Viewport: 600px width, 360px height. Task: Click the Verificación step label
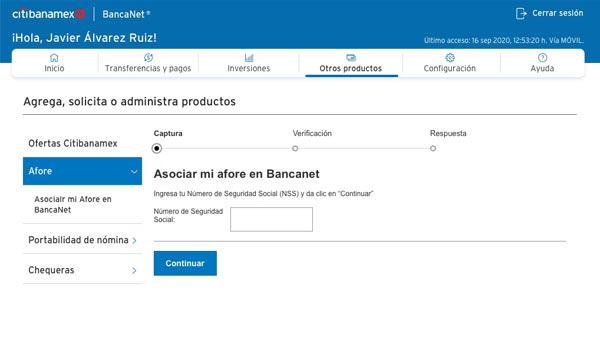pos(312,134)
